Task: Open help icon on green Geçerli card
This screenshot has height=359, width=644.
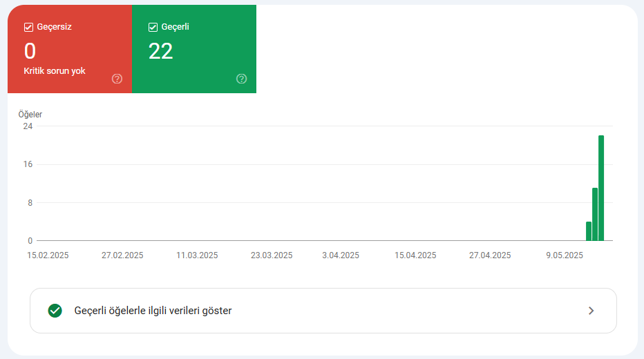Action: coord(242,79)
